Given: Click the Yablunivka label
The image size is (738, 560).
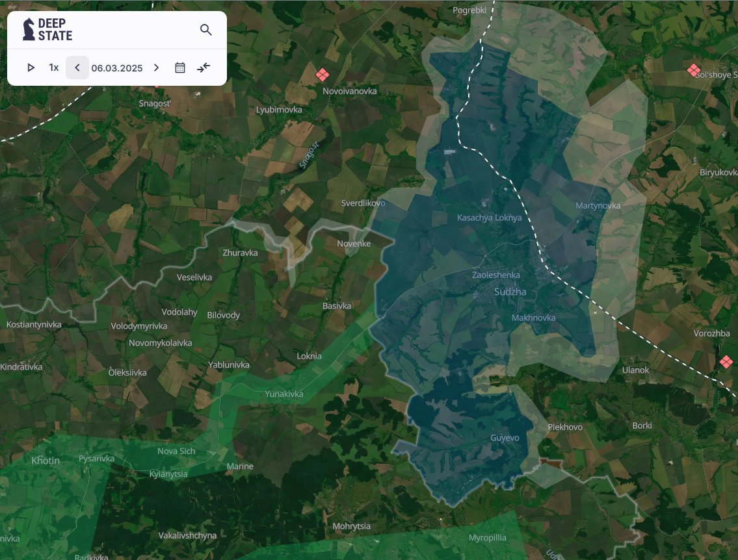Looking at the screenshot, I should pyautogui.click(x=229, y=365).
